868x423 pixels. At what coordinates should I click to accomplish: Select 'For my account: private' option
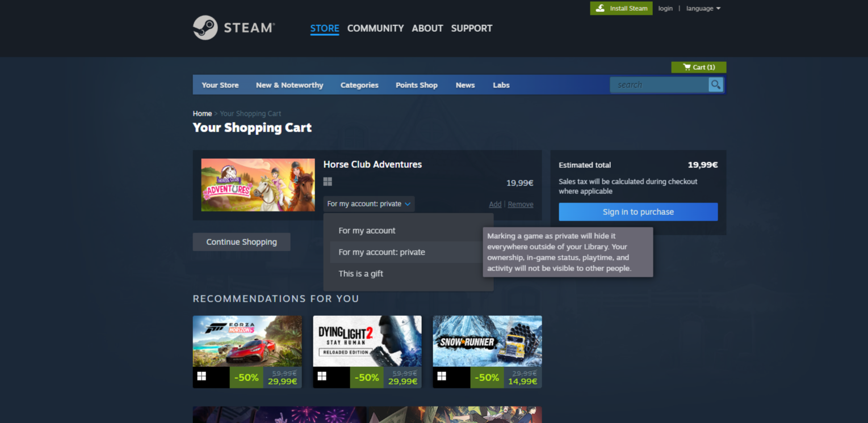tap(408, 252)
